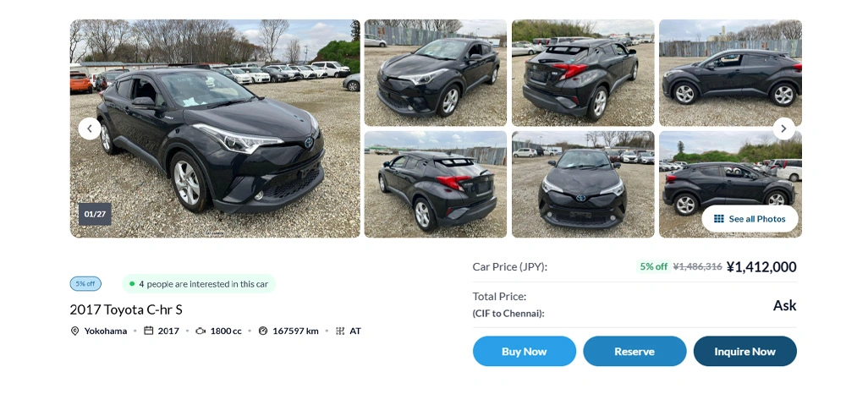Screen dimensions: 868x394
Task: Click Inquire Now button
Action: (744, 351)
